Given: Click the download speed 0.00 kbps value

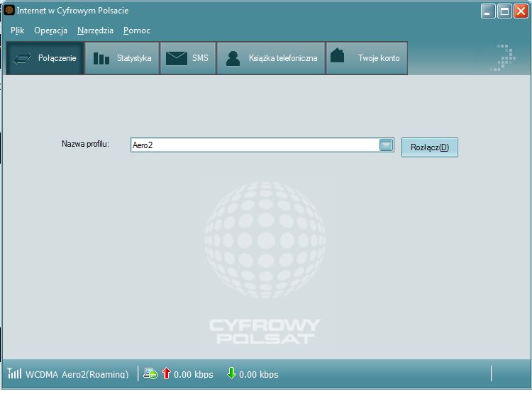Looking at the screenshot, I should pyautogui.click(x=258, y=374).
